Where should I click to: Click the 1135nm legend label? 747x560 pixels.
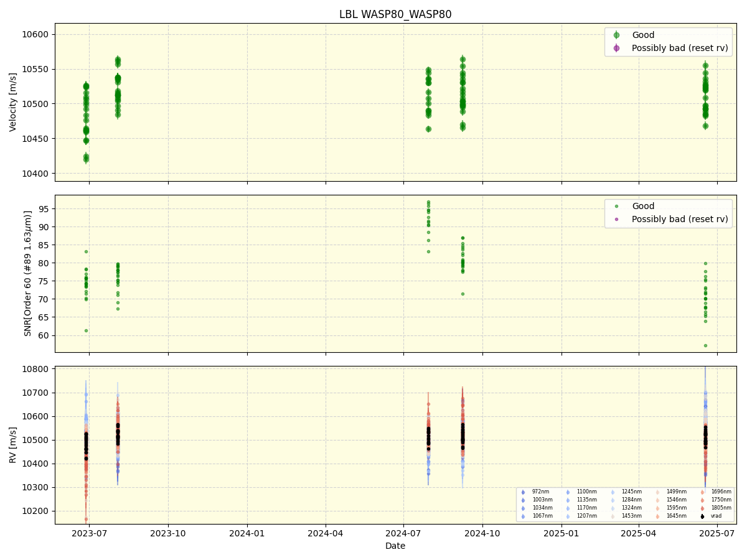pyautogui.click(x=587, y=500)
